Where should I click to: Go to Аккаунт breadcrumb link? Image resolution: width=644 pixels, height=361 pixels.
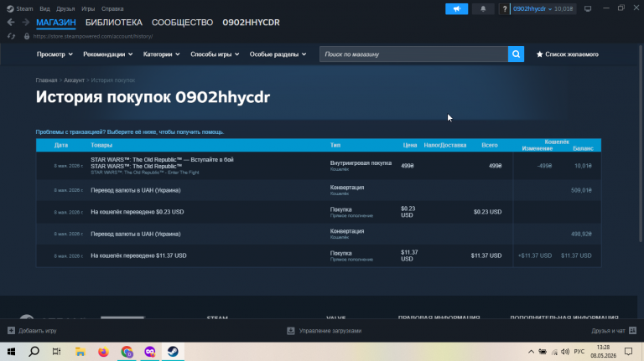74,80
